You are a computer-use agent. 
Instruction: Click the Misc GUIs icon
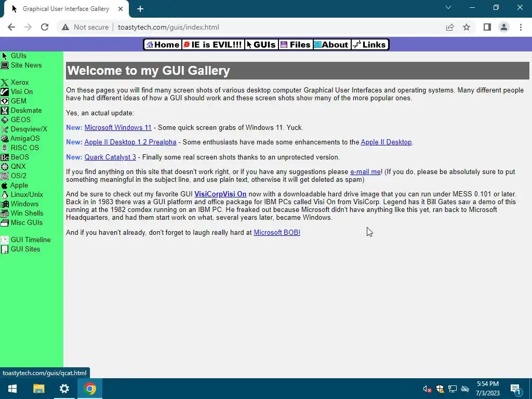(4, 222)
